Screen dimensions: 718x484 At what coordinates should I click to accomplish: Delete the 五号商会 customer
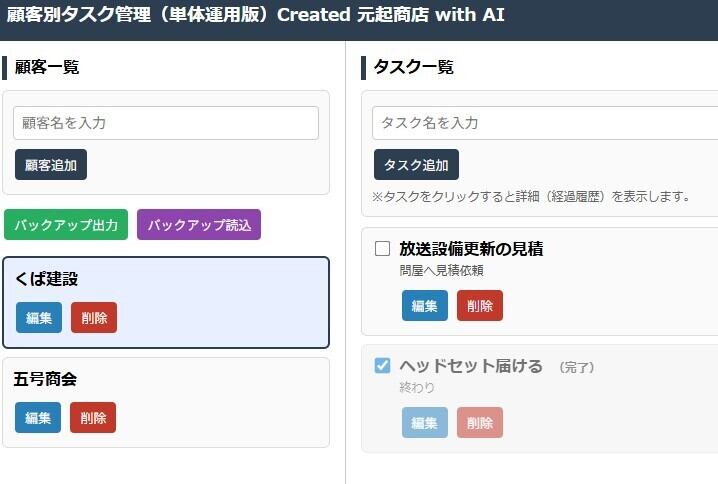tap(93, 417)
